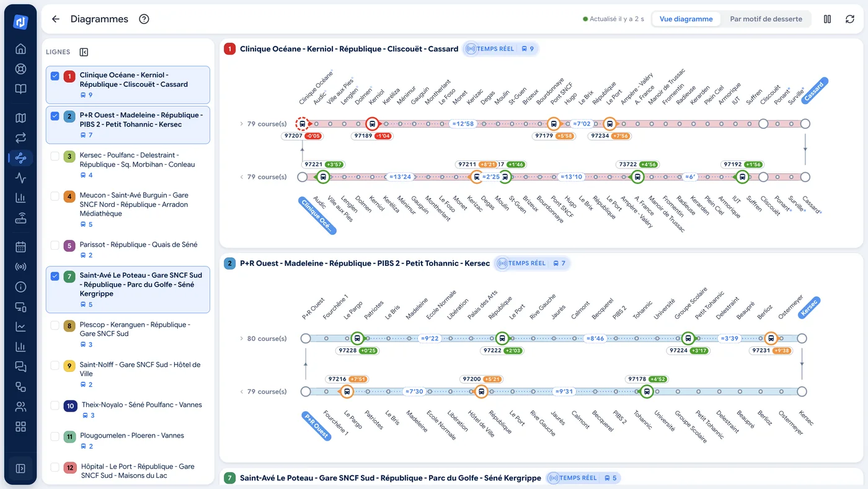Check line 3 Kersec - Poulfanc checkbox

coord(55,156)
